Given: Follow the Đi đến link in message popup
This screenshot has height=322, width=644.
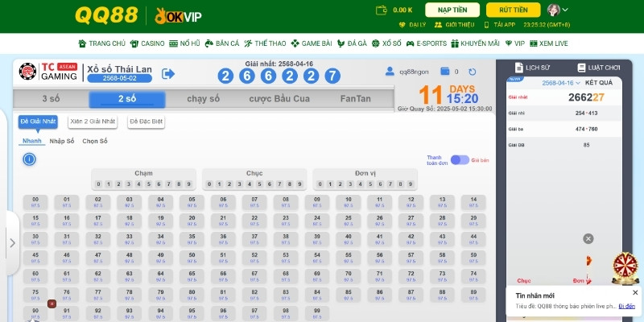Looking at the screenshot, I should (627, 307).
